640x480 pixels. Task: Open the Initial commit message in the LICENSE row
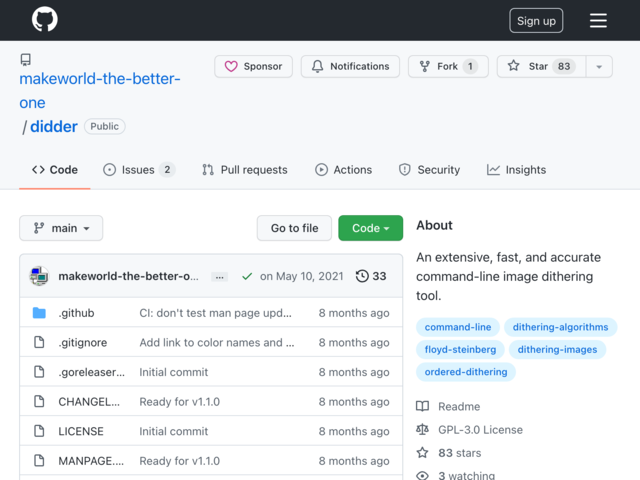173,431
